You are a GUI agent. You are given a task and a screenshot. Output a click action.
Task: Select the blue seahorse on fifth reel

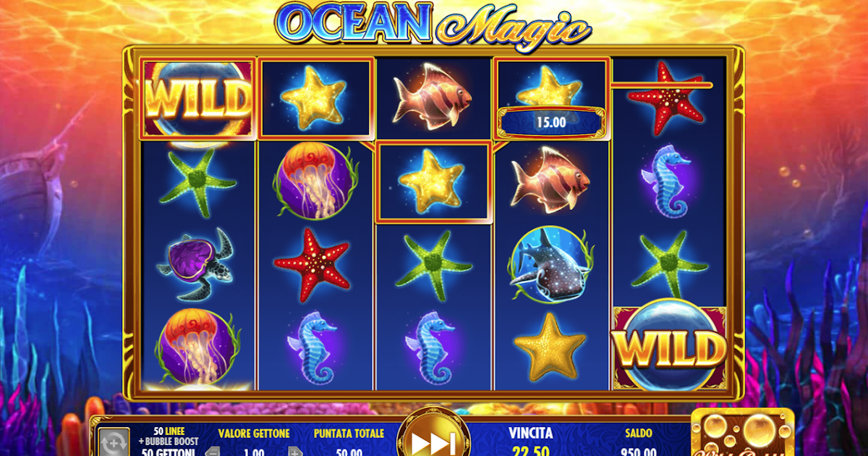click(667, 181)
